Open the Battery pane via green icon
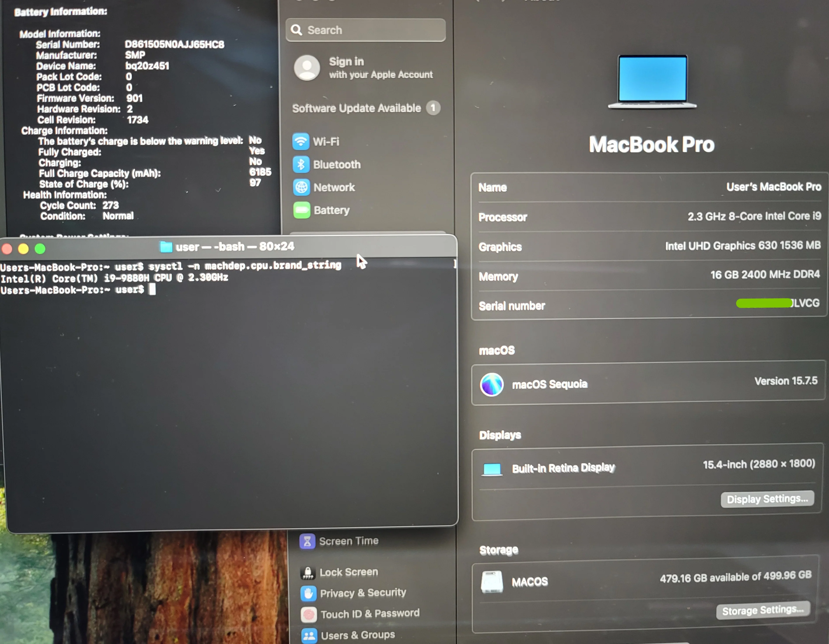Image resolution: width=829 pixels, height=644 pixels. tap(302, 210)
